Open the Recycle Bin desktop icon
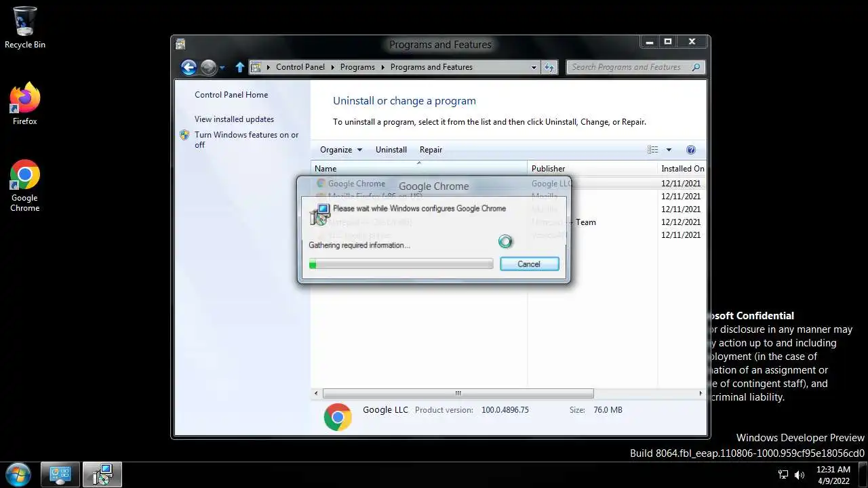Screen dimensions: 868x488 click(25, 27)
